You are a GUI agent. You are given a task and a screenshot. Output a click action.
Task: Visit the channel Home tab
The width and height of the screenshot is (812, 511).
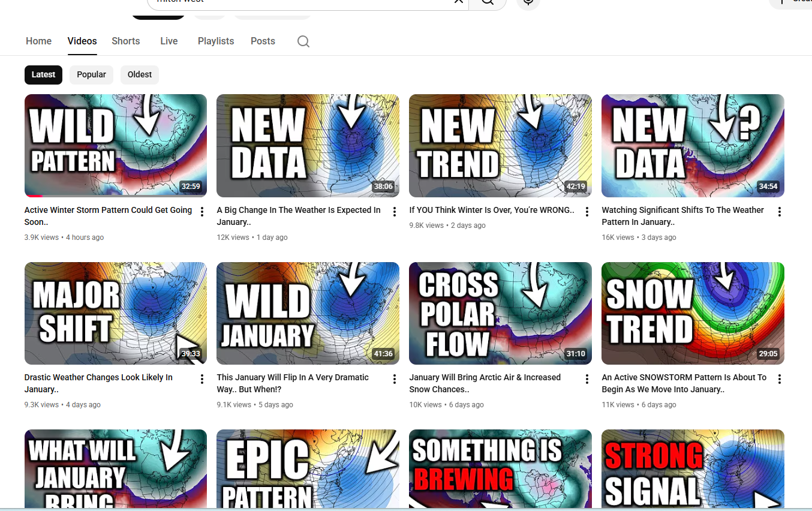point(39,41)
